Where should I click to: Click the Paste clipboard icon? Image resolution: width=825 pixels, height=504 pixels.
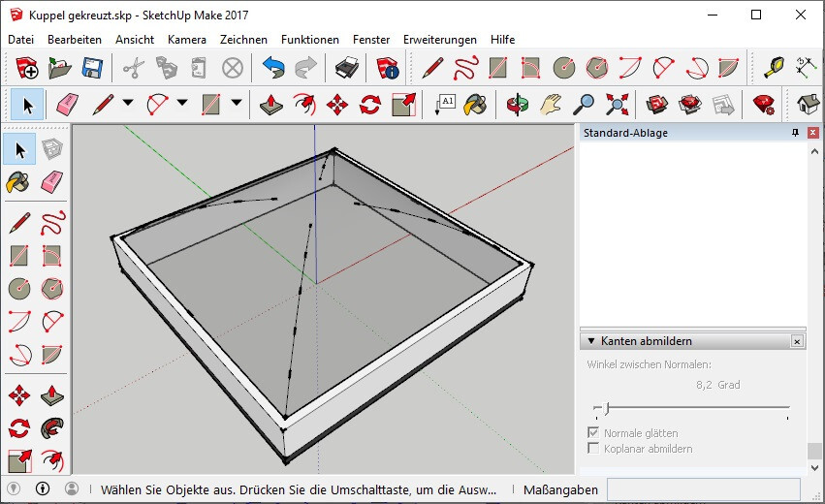(199, 68)
